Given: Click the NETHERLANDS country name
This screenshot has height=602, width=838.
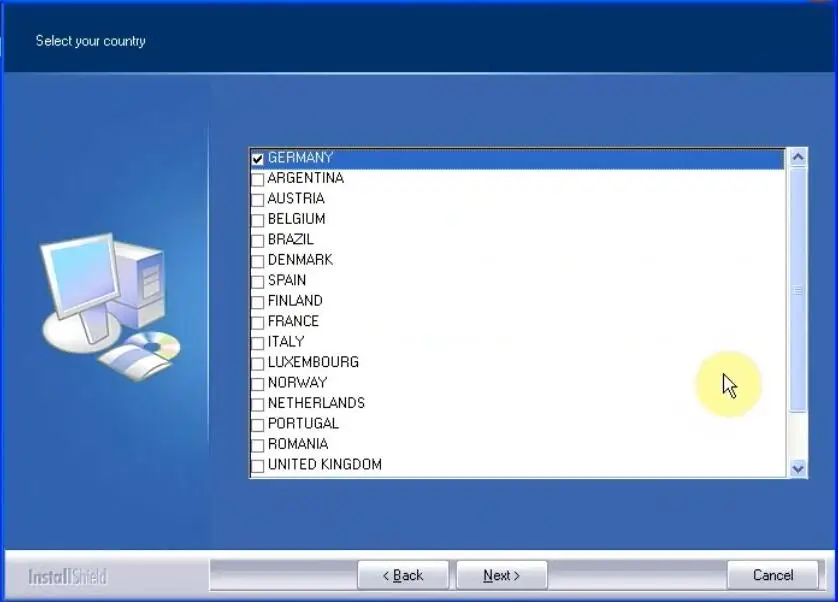Looking at the screenshot, I should (x=316, y=403).
